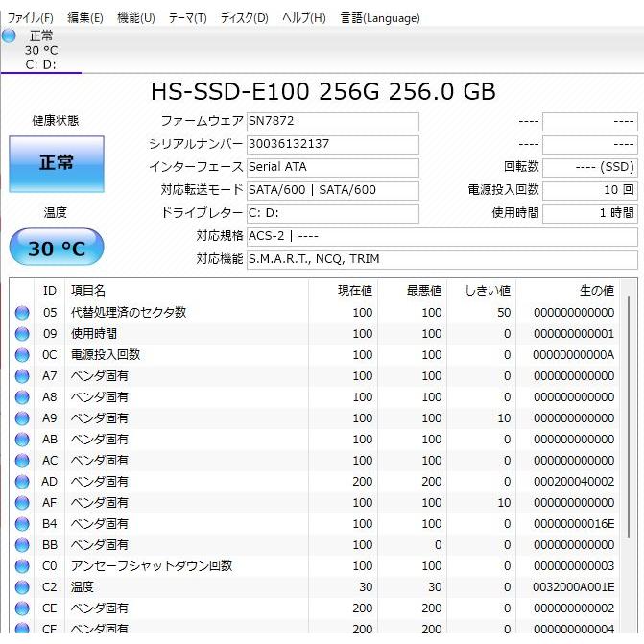Click the 正常 health status button

57,163
